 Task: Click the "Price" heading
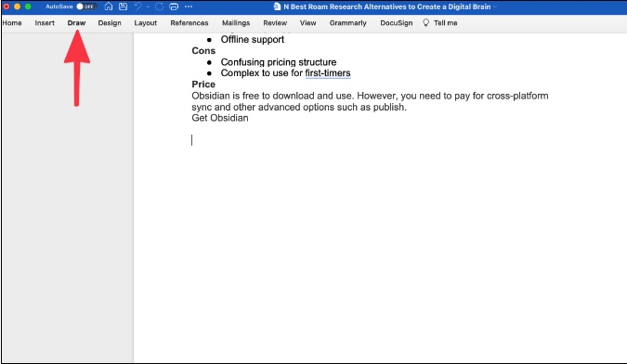pyautogui.click(x=203, y=84)
